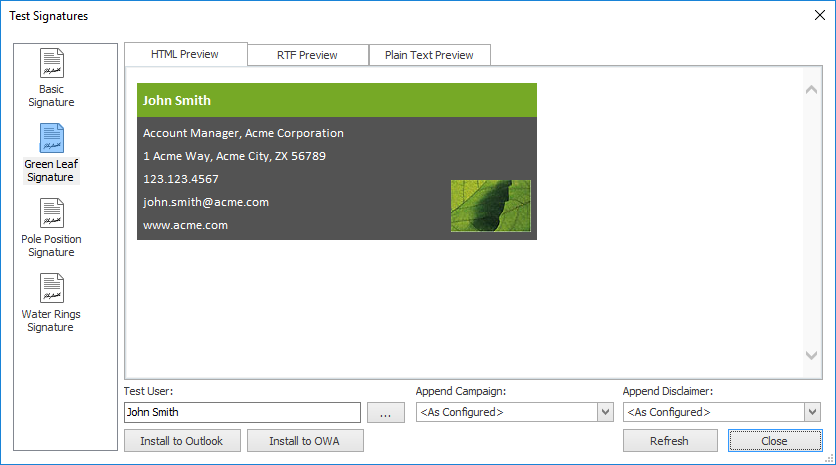Click the Close button

(x=775, y=441)
